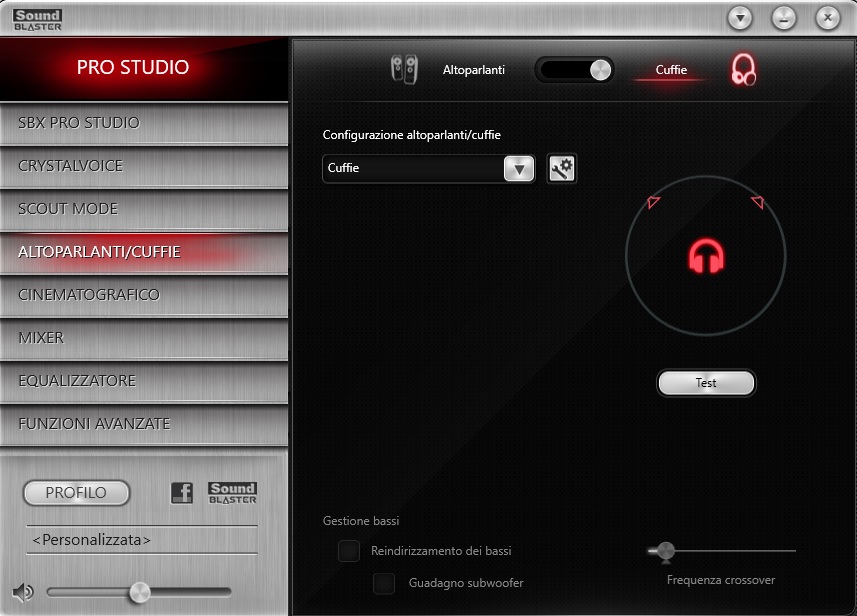Screen dimensions: 857x616
Task: Open the EQUALIZZATORE section
Action: tap(144, 381)
